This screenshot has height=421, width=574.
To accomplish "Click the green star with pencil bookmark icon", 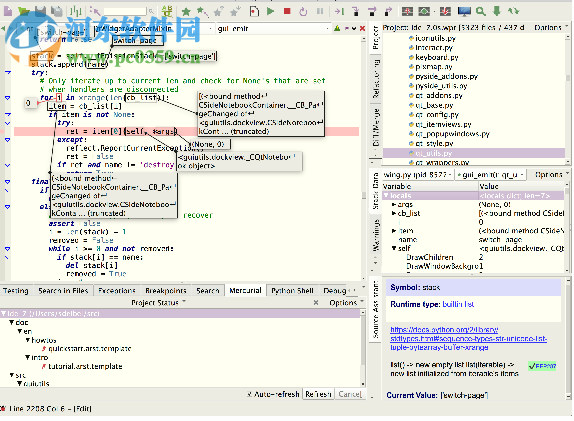I will (202, 12).
